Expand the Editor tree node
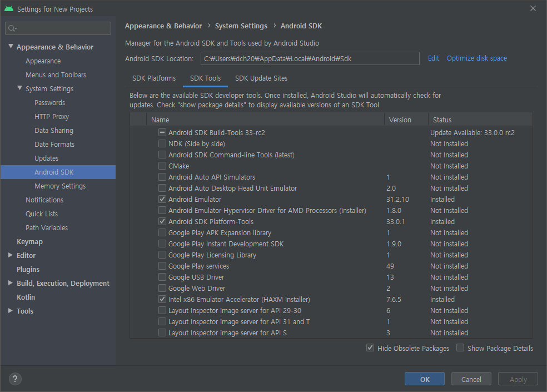 tap(11, 255)
